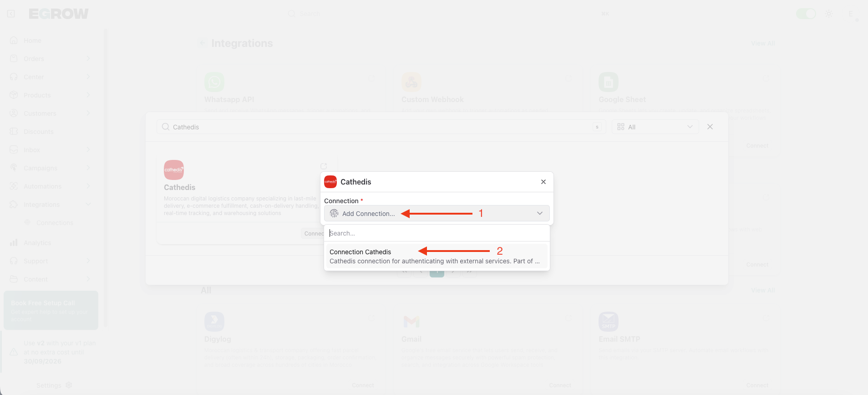Click the fingerprint icon in connection field

pyautogui.click(x=334, y=214)
